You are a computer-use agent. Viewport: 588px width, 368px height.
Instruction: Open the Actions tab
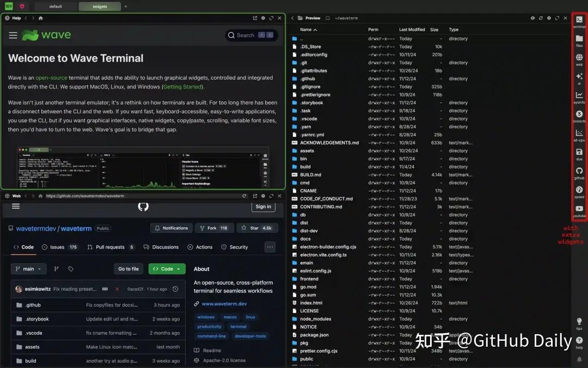[200, 247]
